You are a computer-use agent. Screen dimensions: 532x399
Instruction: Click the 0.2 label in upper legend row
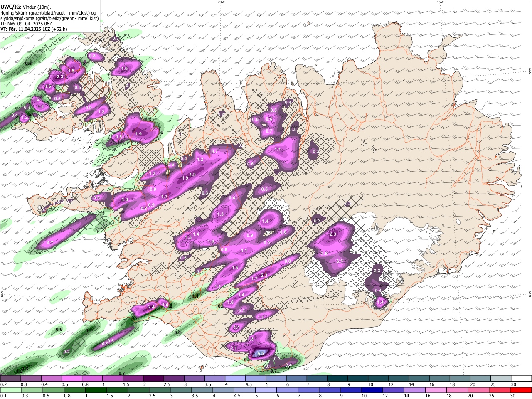click(x=3, y=384)
